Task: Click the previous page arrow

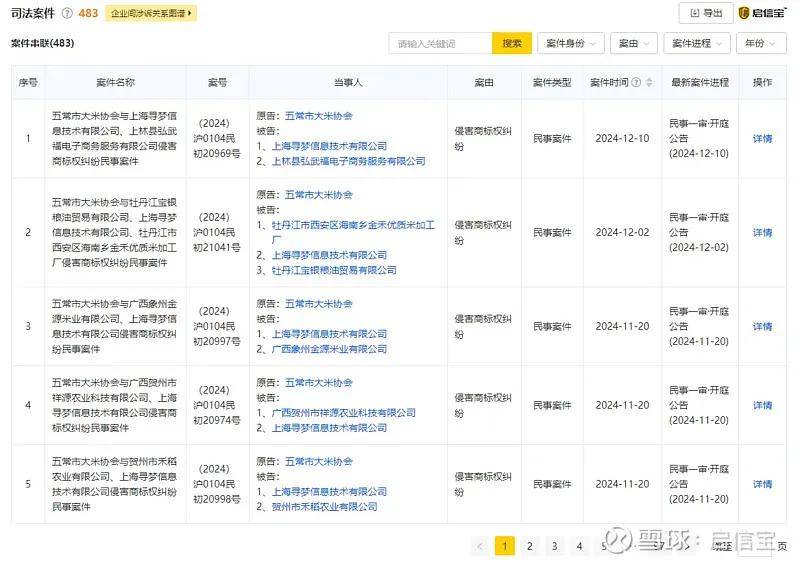Action: tap(480, 546)
